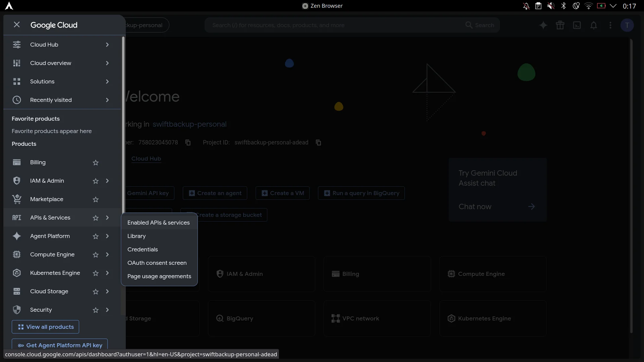Click the Cloud overview icon
Viewport: 644px width, 362px height.
tap(17, 63)
